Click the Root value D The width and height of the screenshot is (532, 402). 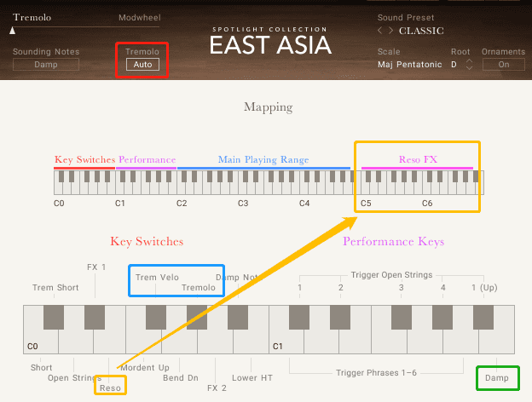tap(454, 65)
